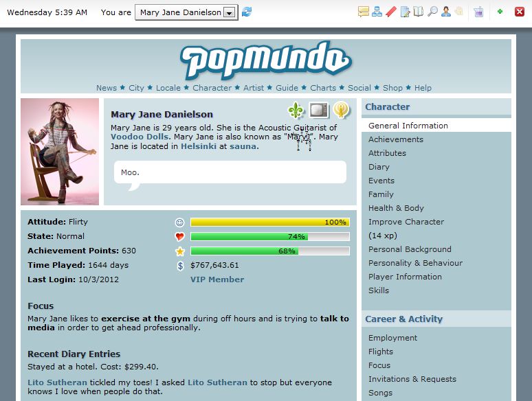Open Improve Character in sidebar
The width and height of the screenshot is (532, 401).
(406, 222)
